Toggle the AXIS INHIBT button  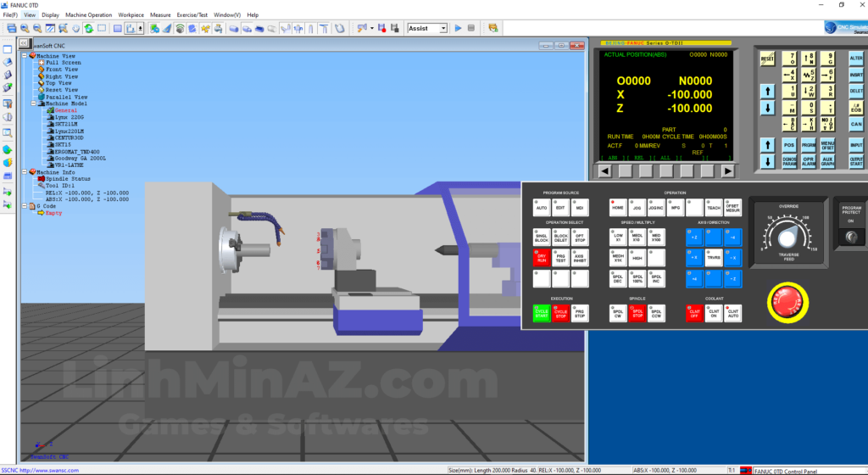pyautogui.click(x=580, y=258)
